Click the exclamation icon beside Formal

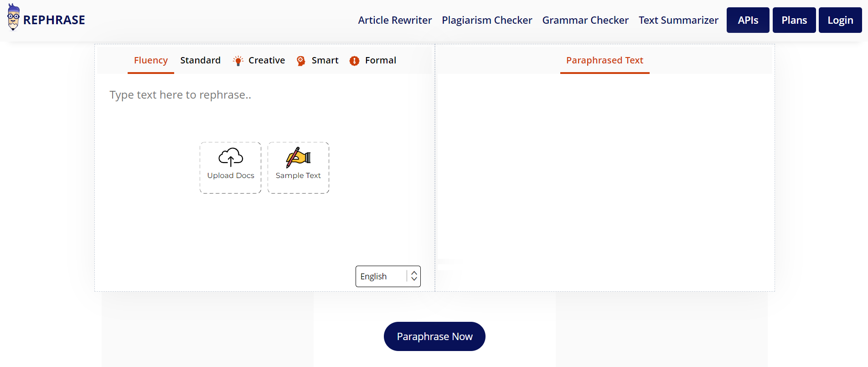coord(354,61)
